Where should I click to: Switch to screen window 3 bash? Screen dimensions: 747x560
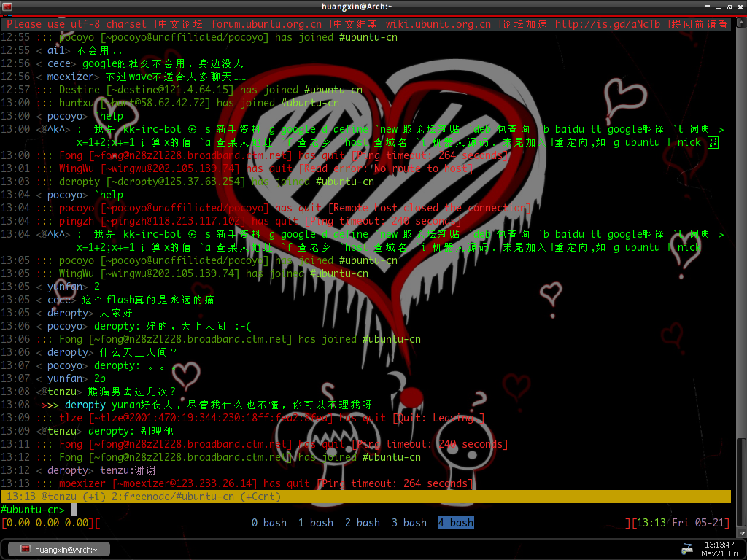click(x=409, y=523)
